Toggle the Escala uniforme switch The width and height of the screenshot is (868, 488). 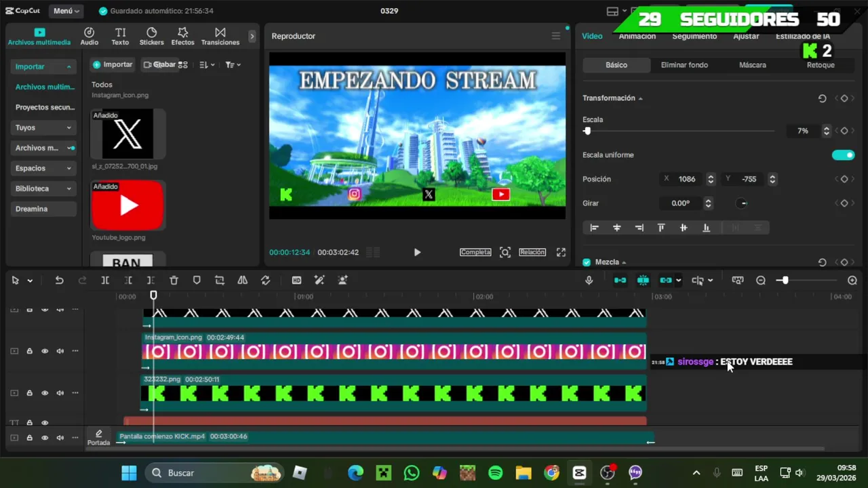point(843,155)
